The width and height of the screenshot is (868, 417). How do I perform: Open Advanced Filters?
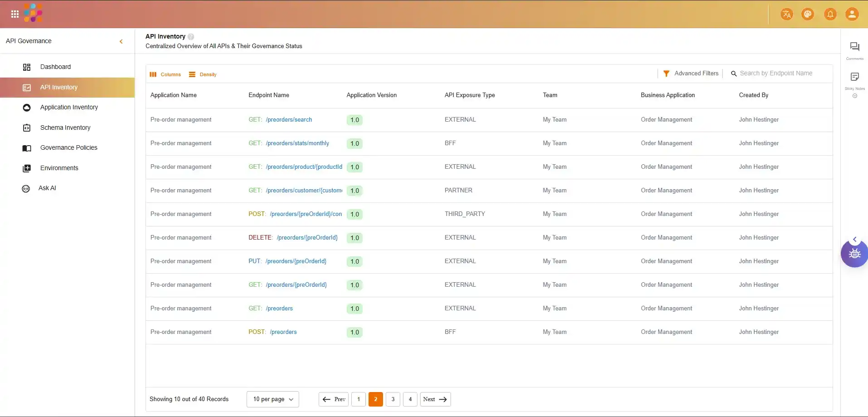tap(691, 74)
